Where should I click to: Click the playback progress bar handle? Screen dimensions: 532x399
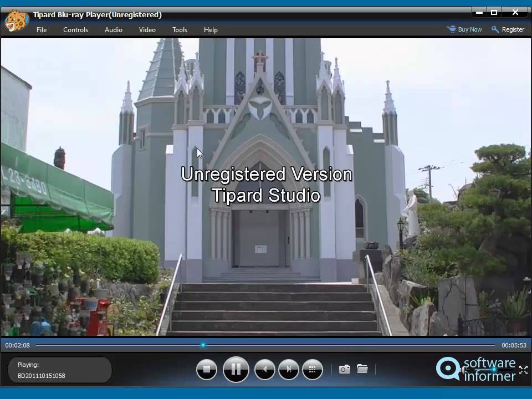click(203, 345)
